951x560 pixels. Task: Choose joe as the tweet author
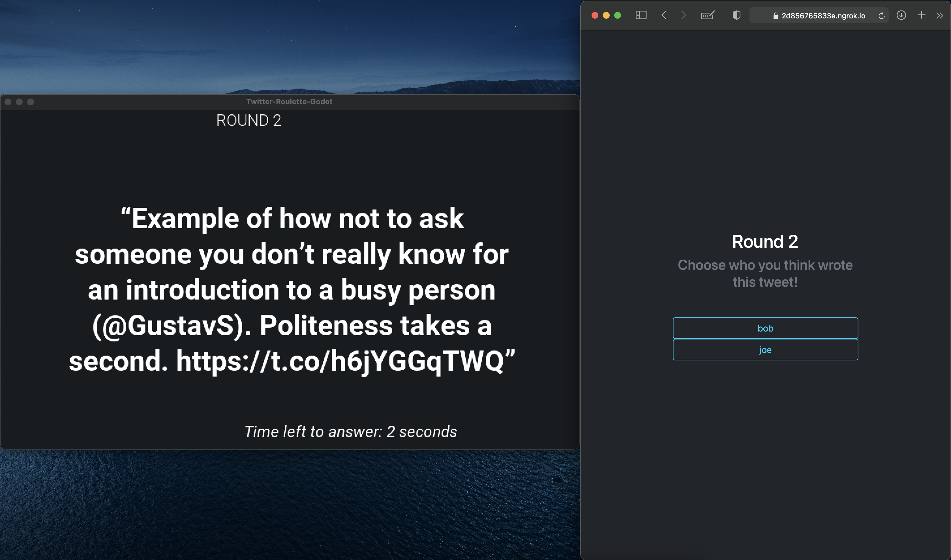(x=765, y=349)
